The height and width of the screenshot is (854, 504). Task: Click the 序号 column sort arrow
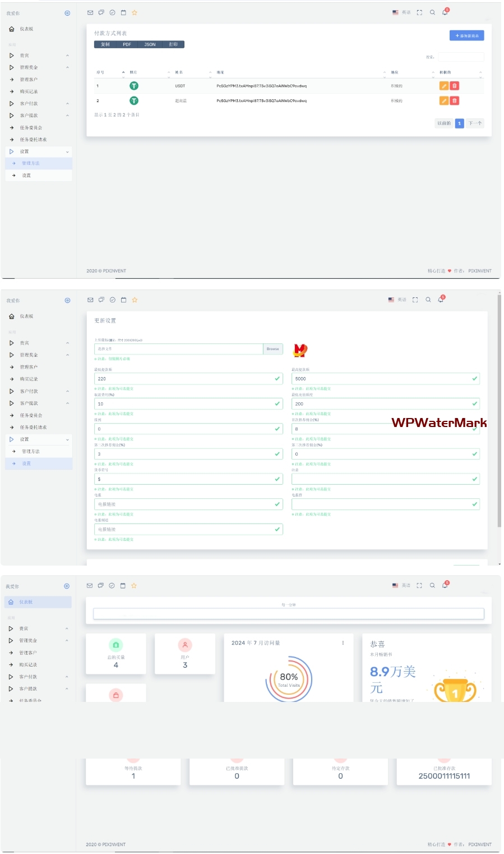coord(123,72)
